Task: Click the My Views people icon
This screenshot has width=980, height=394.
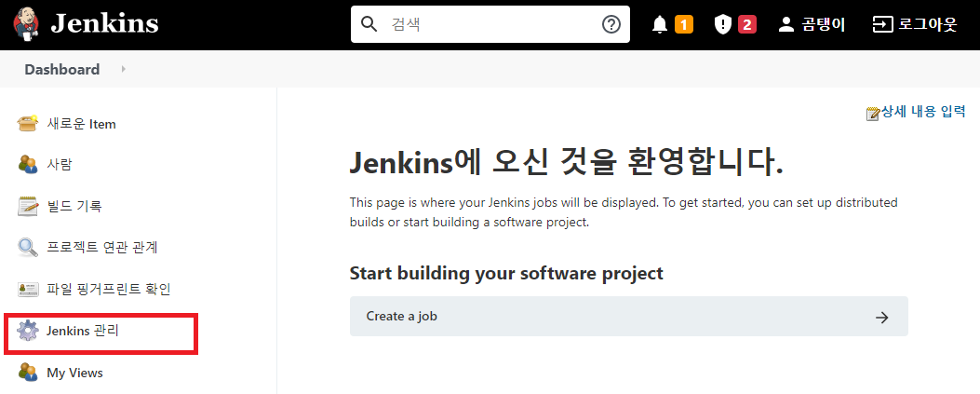Action: [x=28, y=373]
